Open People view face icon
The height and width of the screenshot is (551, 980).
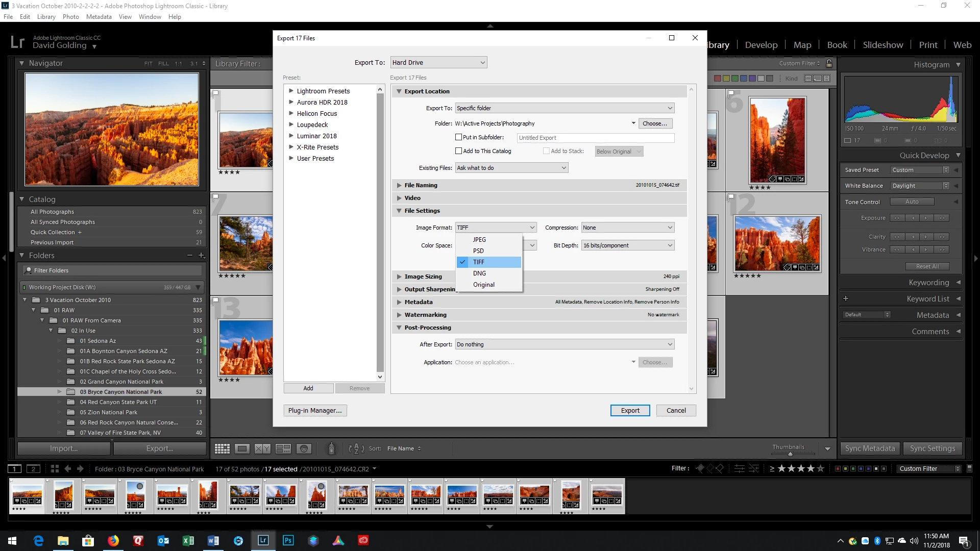tap(304, 448)
